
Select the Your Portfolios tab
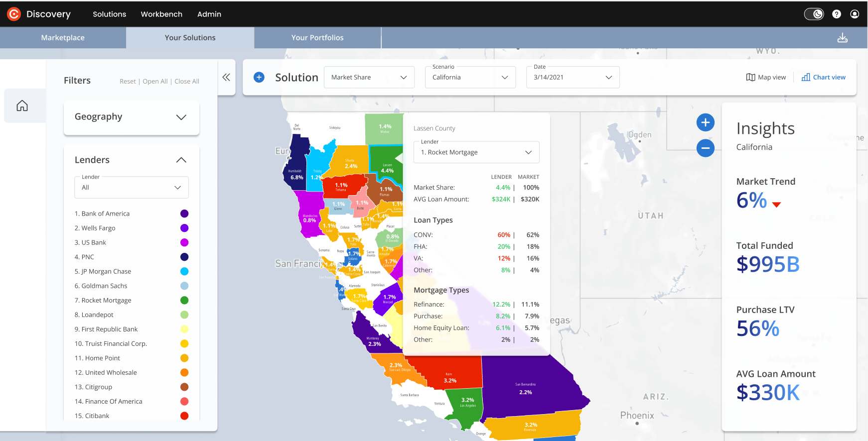(317, 38)
